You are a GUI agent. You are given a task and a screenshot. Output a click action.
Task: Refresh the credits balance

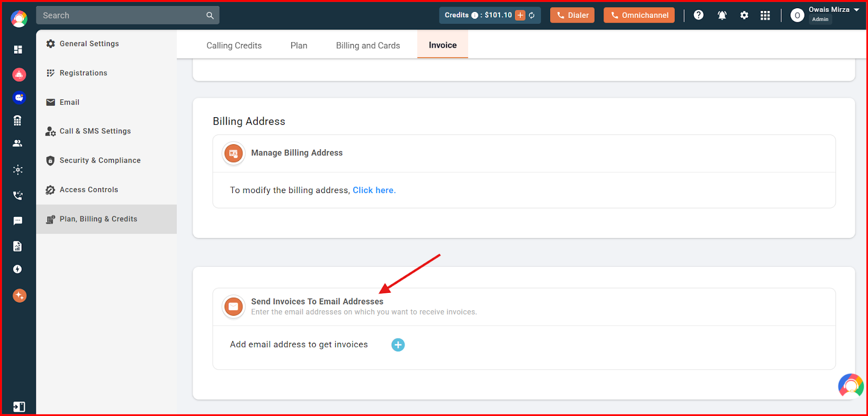[x=532, y=15]
